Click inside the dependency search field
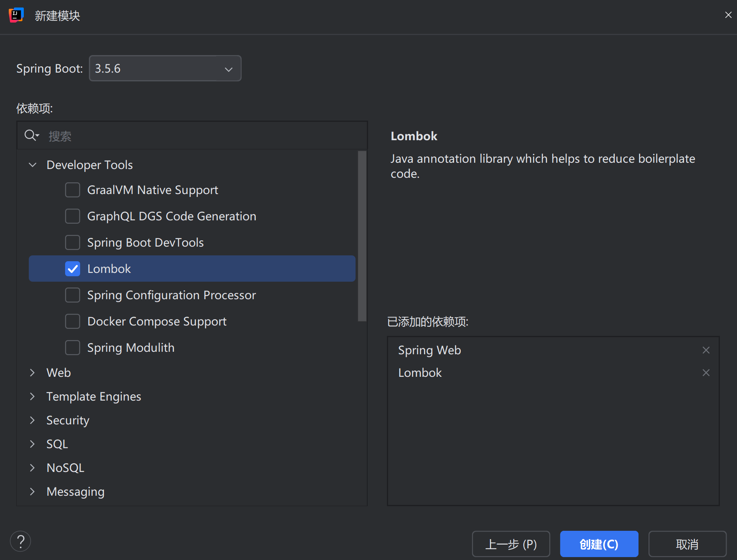 click(x=167, y=135)
